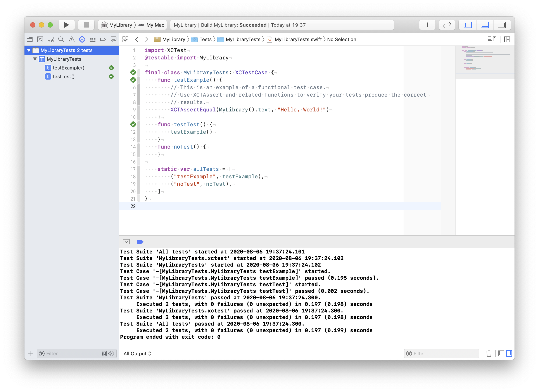Click the related items grid icon
Viewport: 539px width, 392px height.
click(125, 39)
